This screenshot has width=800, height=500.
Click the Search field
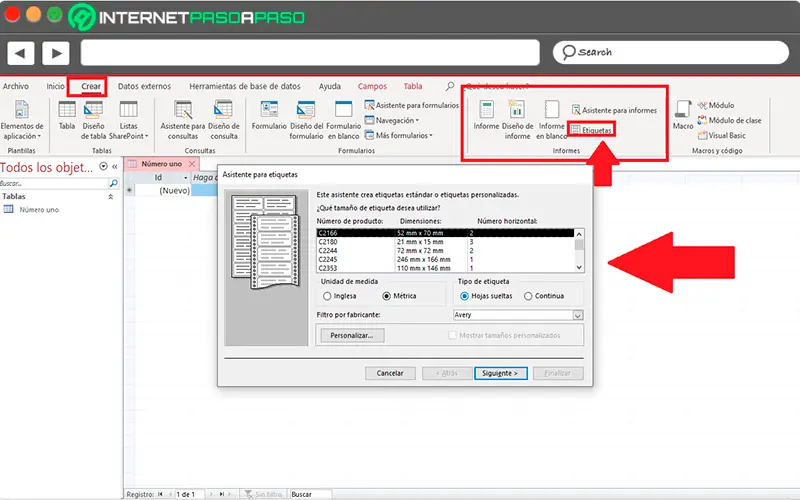point(671,52)
